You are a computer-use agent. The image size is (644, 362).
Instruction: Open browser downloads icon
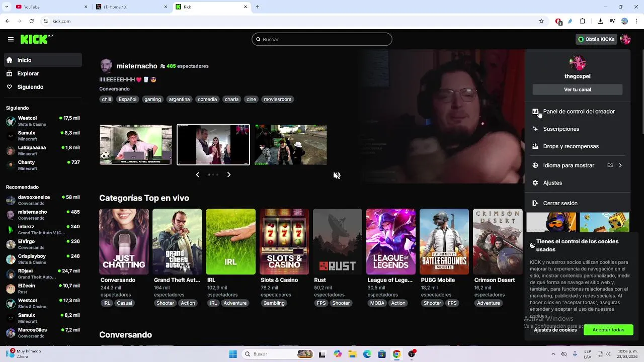tap(600, 21)
